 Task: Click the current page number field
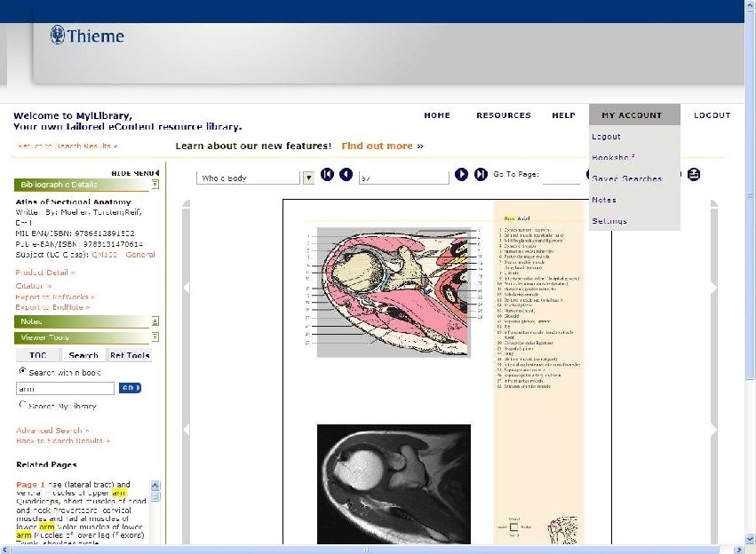[403, 178]
